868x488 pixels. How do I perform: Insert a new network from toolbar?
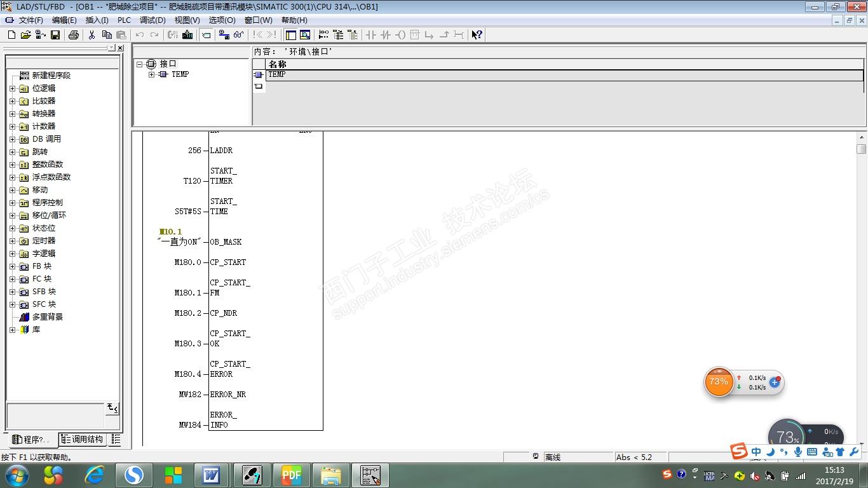coord(323,35)
